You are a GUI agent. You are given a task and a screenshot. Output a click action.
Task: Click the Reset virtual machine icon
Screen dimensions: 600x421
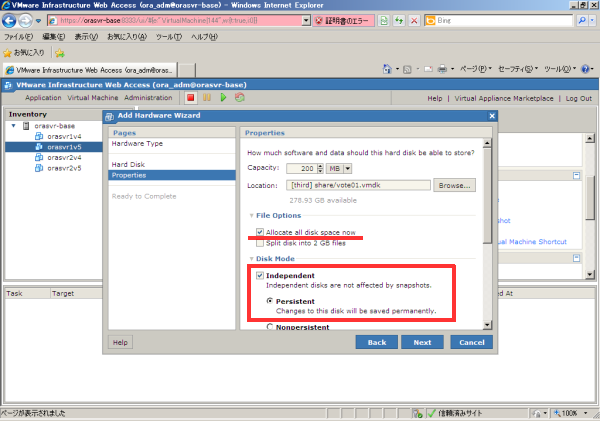pyautogui.click(x=240, y=98)
